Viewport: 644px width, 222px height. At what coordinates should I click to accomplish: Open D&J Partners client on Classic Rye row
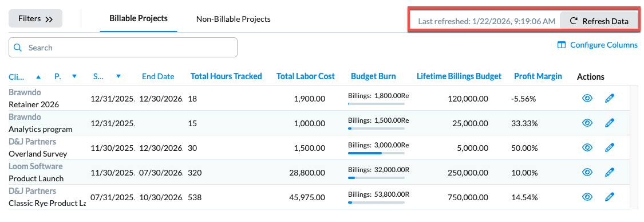[x=33, y=191]
